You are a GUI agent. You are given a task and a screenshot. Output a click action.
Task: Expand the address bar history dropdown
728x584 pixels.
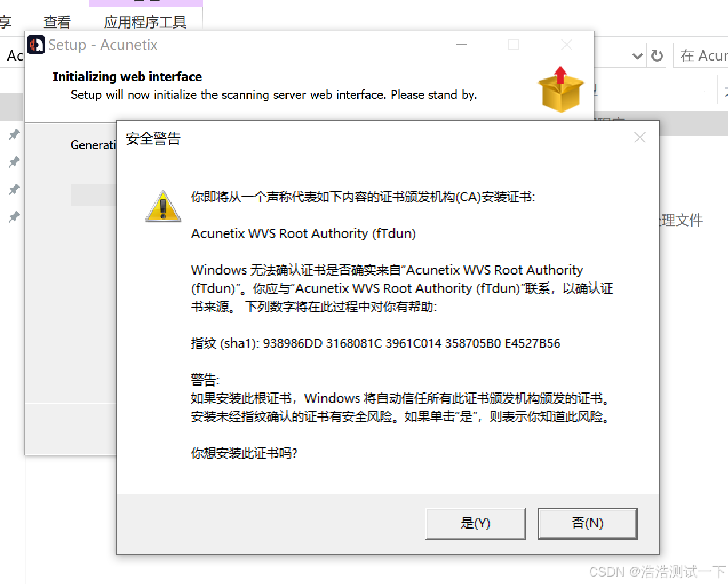(638, 56)
